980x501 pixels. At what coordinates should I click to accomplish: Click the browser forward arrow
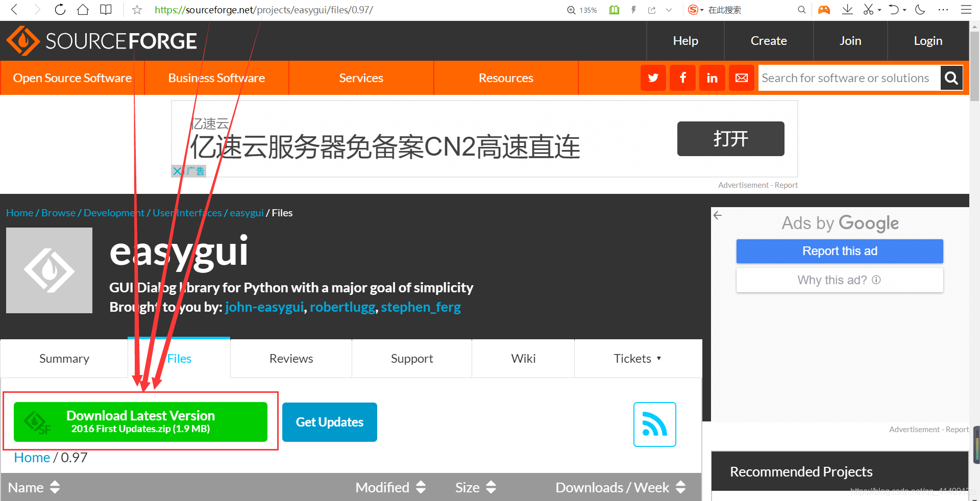click(x=37, y=9)
